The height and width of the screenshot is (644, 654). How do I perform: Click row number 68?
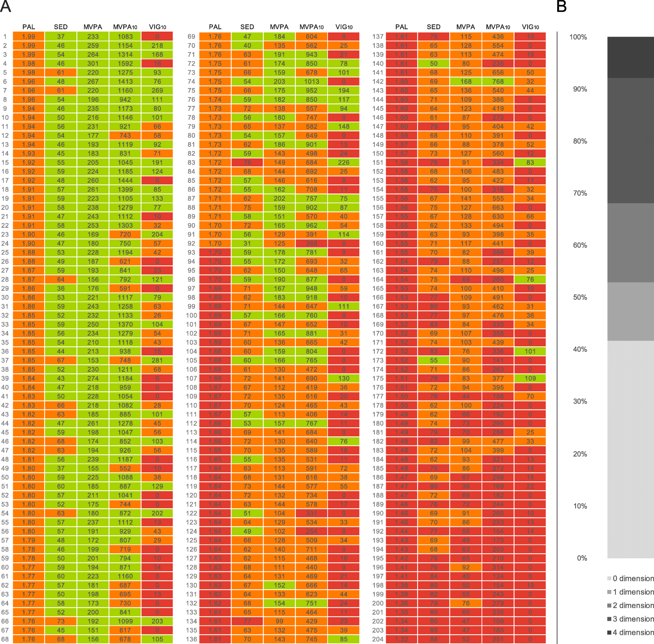tap(5, 639)
